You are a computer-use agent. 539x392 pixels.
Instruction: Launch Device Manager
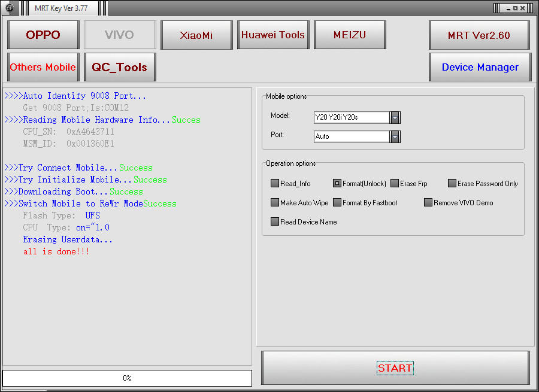click(480, 67)
